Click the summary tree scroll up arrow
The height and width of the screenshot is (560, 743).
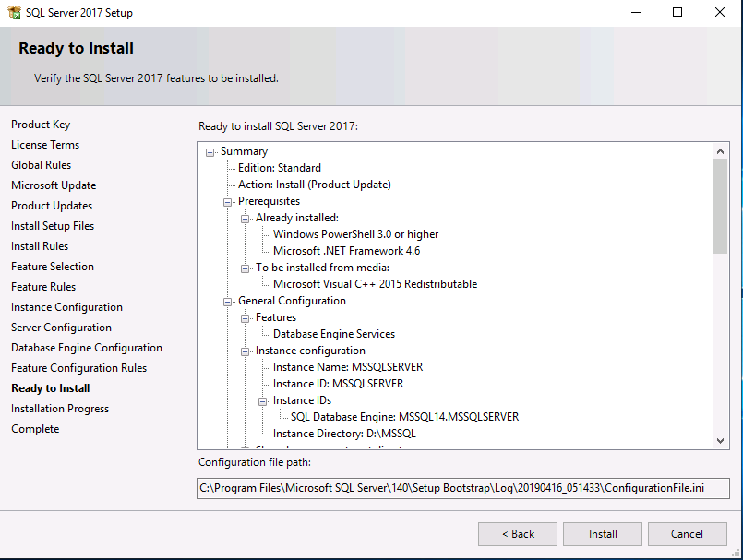(x=720, y=151)
